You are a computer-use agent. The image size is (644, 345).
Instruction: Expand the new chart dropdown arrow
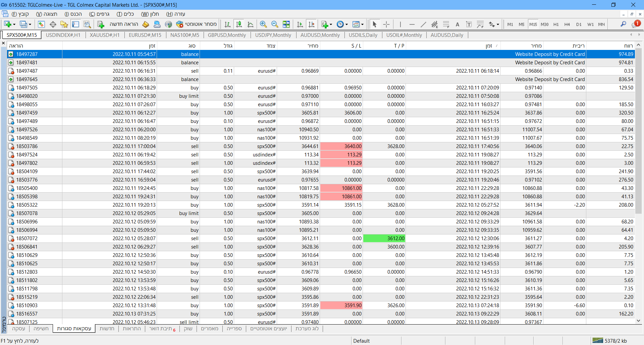(14, 24)
